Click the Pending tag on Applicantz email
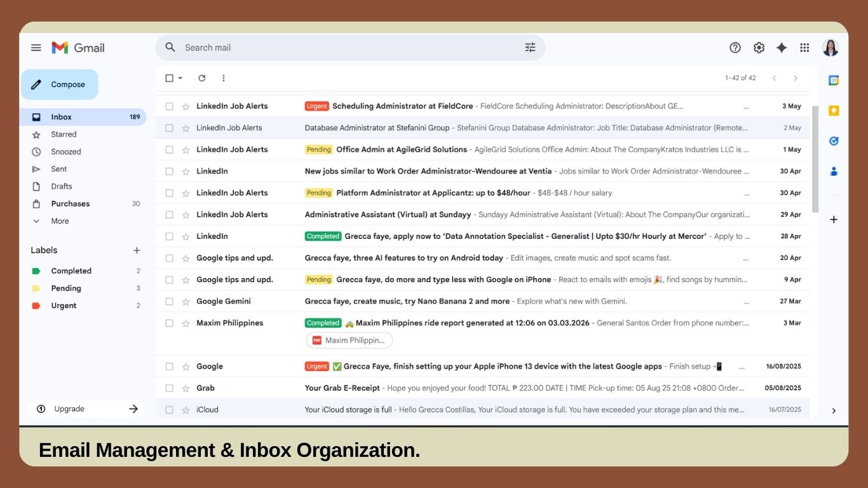Screen dimensions: 868x488 [x=318, y=193]
